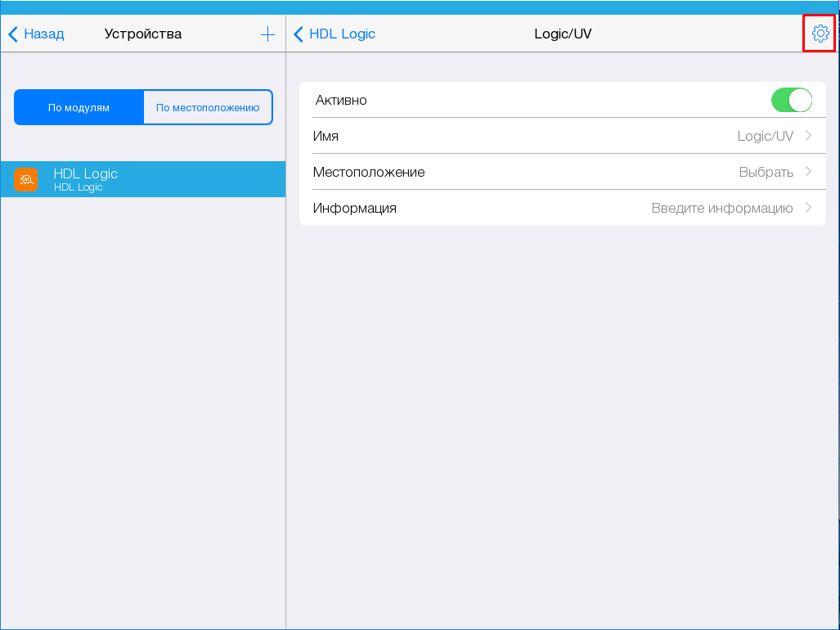Expand the Информация row chevron

click(808, 208)
